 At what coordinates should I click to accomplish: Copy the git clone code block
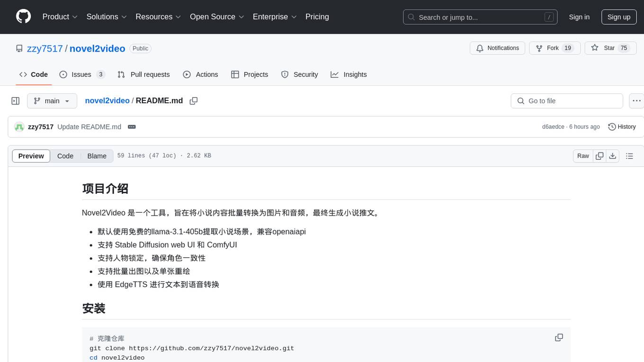(559, 337)
